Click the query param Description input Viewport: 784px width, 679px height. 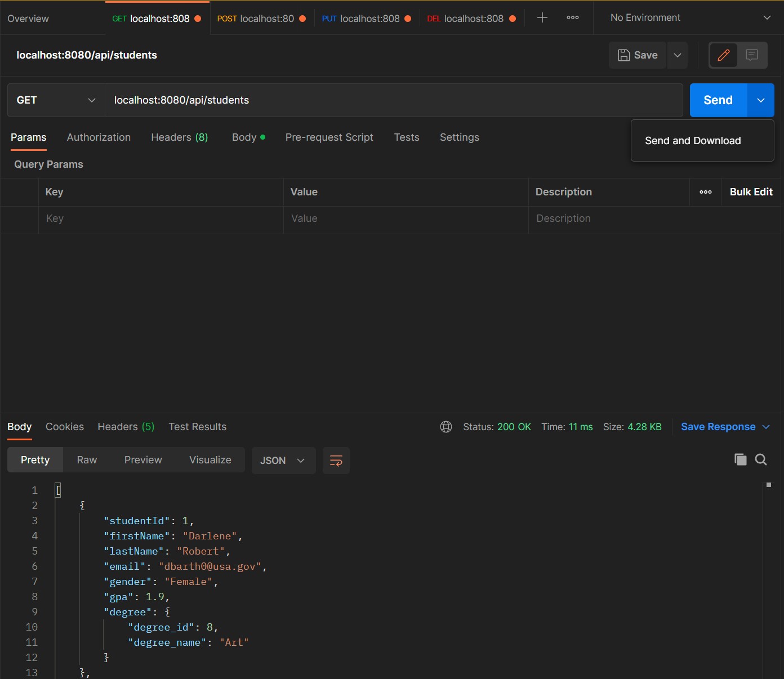coord(654,218)
